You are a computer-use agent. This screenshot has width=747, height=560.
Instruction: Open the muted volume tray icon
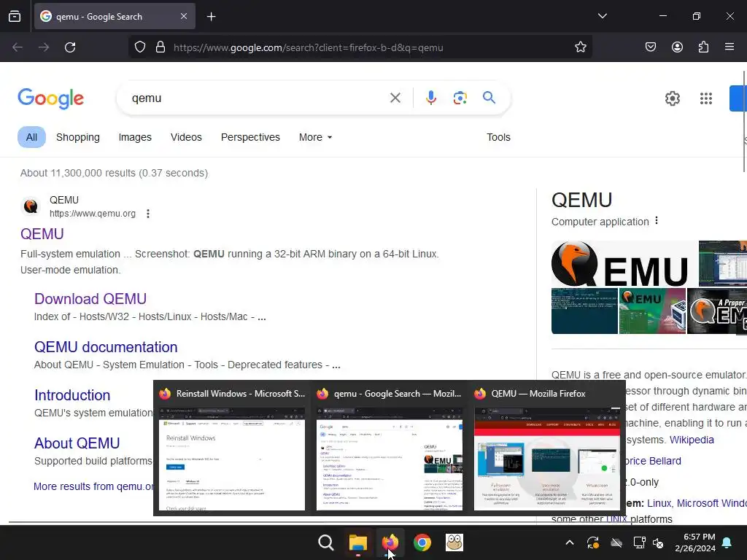658,542
